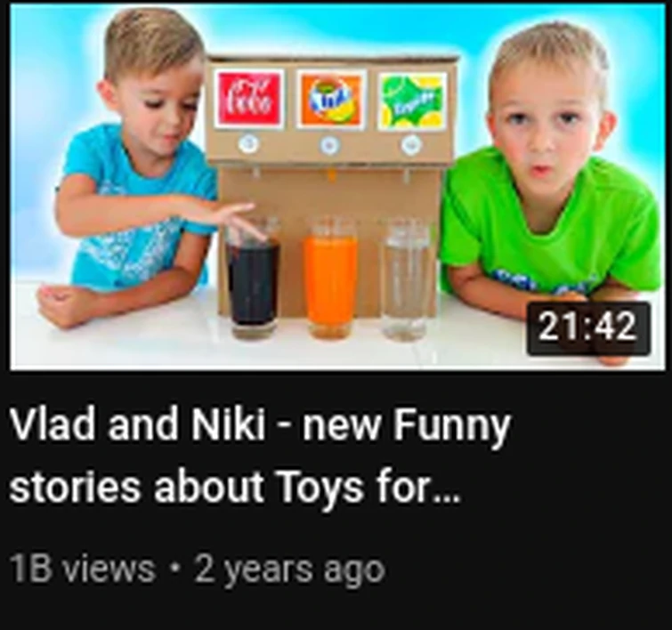Click the 'stories about Toys for…' title line

click(x=234, y=488)
